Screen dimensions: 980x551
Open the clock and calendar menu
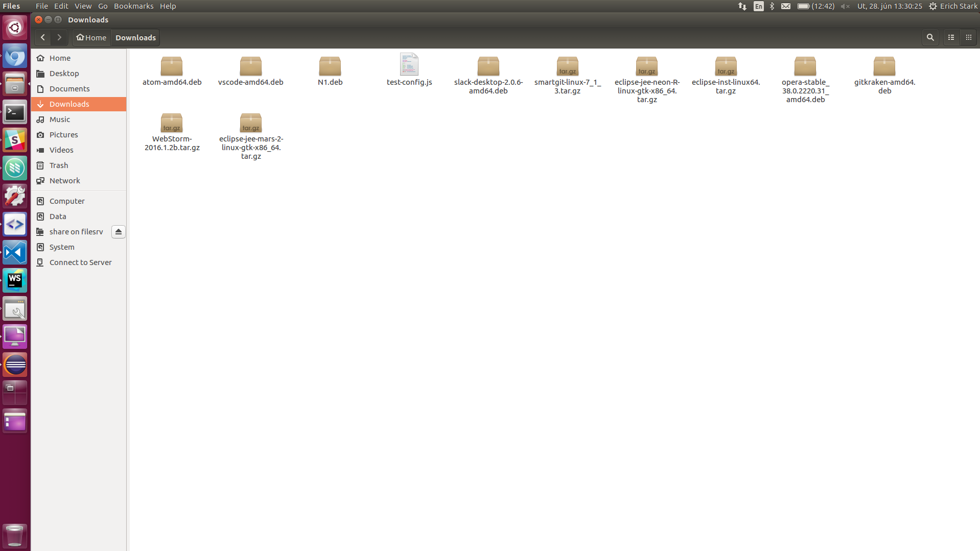click(890, 6)
